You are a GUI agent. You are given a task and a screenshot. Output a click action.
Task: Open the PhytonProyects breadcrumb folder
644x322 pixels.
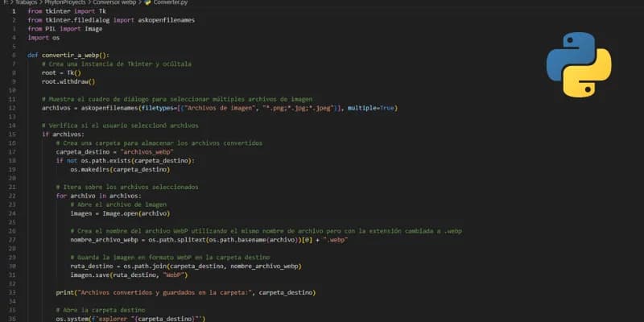[65, 2]
